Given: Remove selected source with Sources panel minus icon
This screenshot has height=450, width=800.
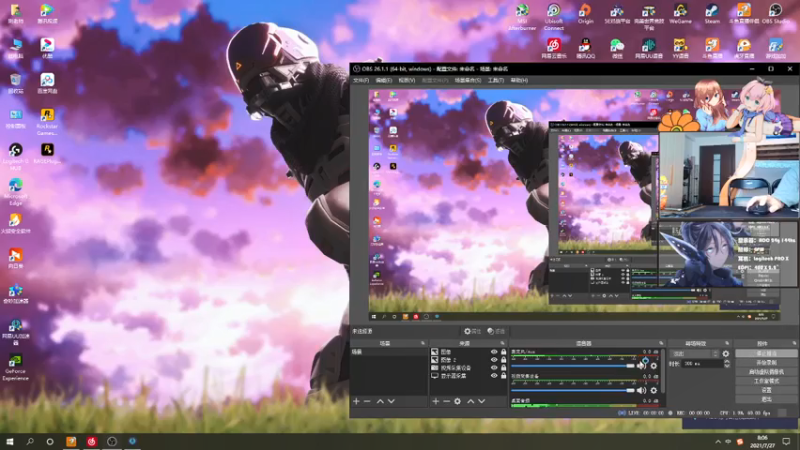Looking at the screenshot, I should click(446, 402).
